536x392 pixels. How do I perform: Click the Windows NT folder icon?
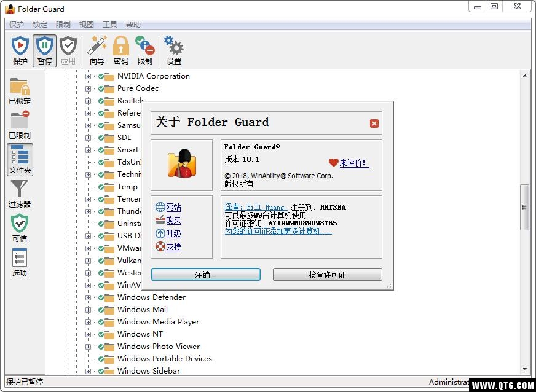pyautogui.click(x=109, y=335)
